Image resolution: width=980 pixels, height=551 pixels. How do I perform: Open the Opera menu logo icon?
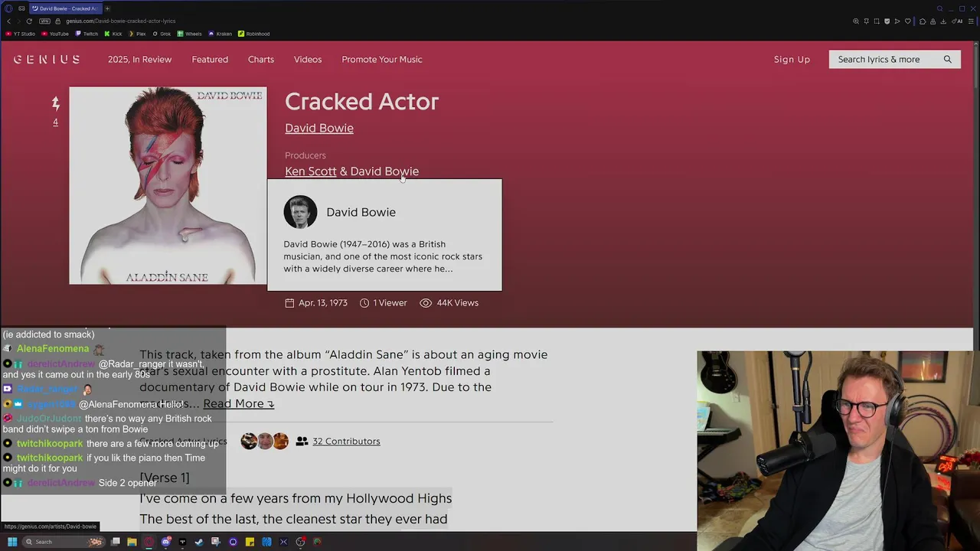tap(9, 8)
